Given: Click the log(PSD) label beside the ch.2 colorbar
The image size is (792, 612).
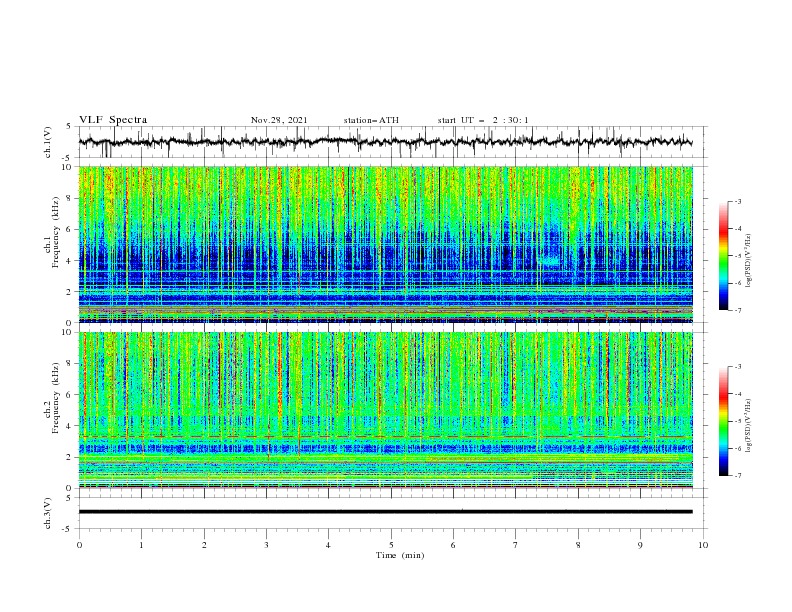Looking at the screenshot, I should 748,426.
